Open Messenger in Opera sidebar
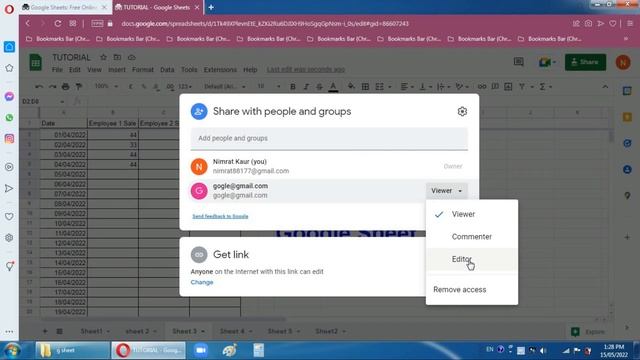Viewport: 640px width, 360px height. (9, 96)
